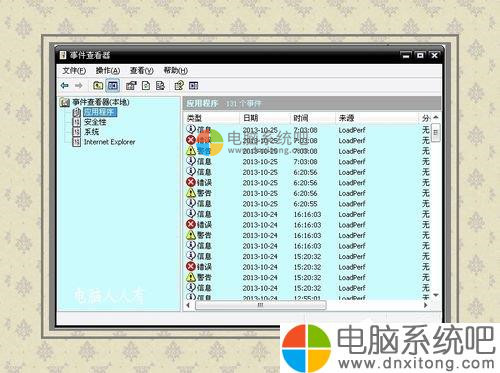
Task: Open the 操作(A) menu
Action: pos(108,71)
